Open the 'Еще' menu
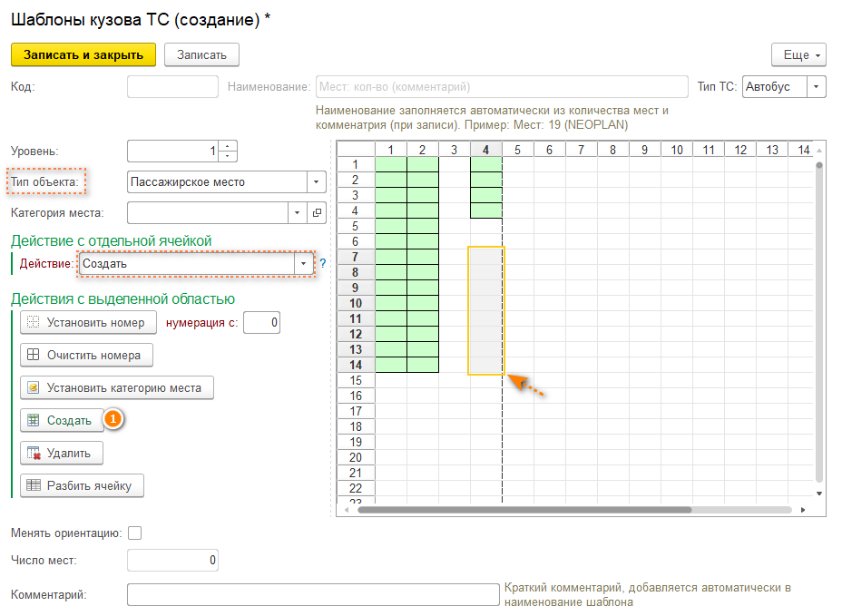This screenshot has width=842, height=616. click(798, 55)
